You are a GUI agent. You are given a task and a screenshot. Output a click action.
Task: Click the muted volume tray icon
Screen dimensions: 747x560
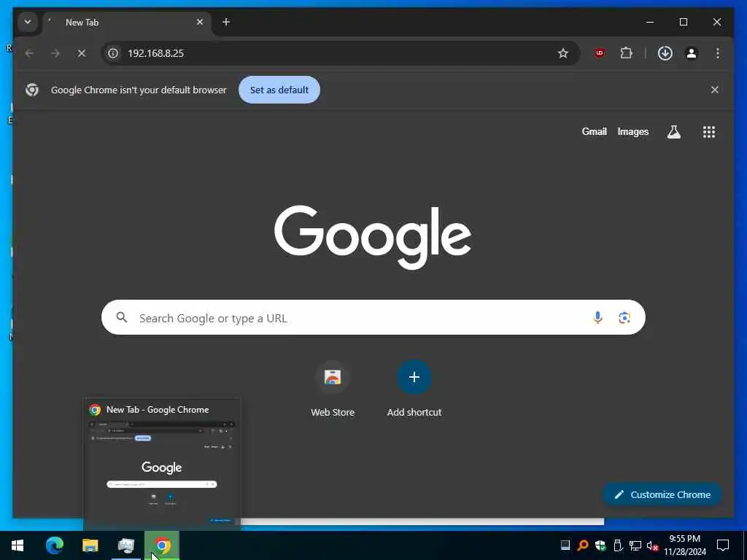[x=652, y=545]
